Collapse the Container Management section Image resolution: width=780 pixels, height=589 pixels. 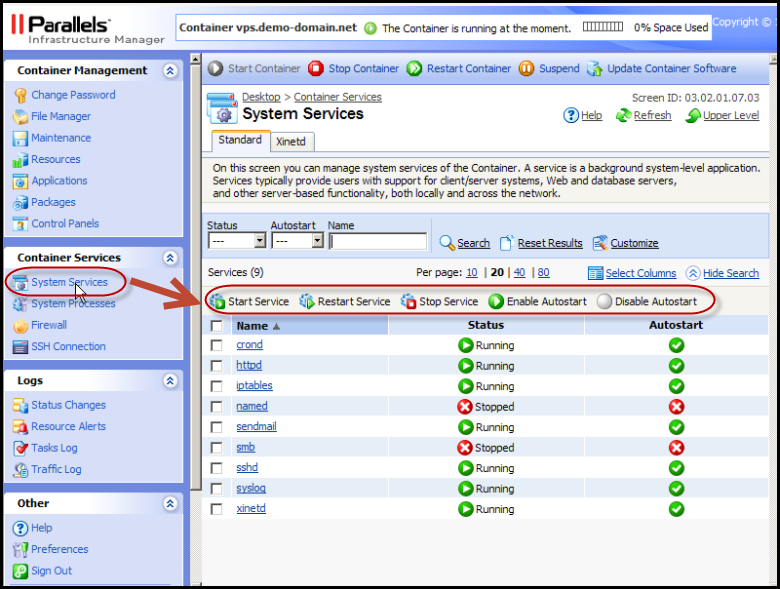tap(170, 71)
